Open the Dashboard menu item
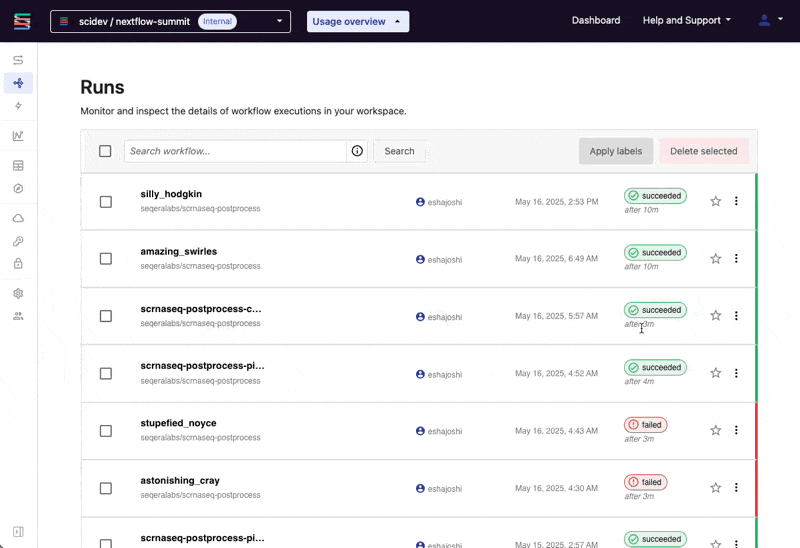Image resolution: width=800 pixels, height=548 pixels. point(595,20)
